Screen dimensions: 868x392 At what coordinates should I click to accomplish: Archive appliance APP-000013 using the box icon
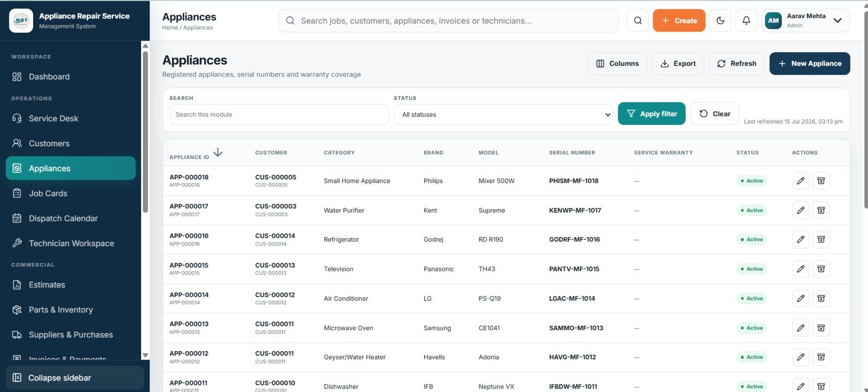click(x=821, y=328)
